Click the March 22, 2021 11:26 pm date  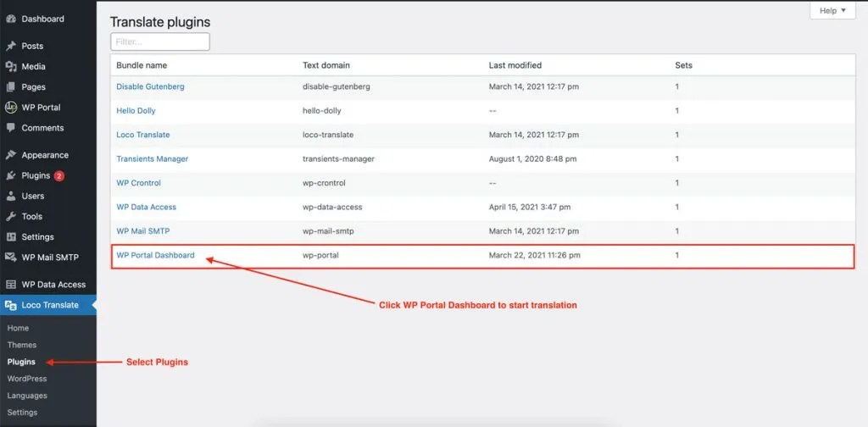click(535, 255)
